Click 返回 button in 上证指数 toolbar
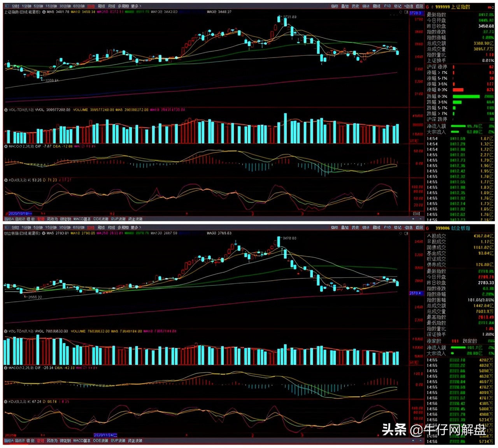 pyautogui.click(x=419, y=6)
